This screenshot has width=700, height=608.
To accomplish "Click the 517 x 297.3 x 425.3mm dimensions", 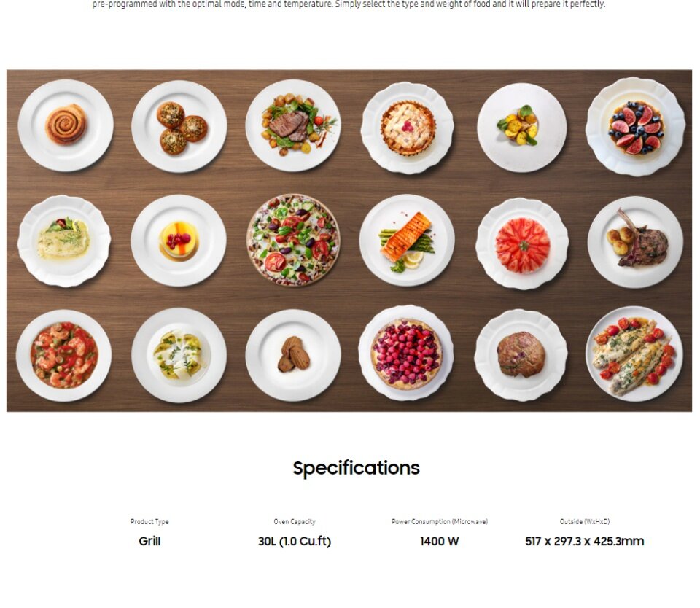I will (x=584, y=541).
